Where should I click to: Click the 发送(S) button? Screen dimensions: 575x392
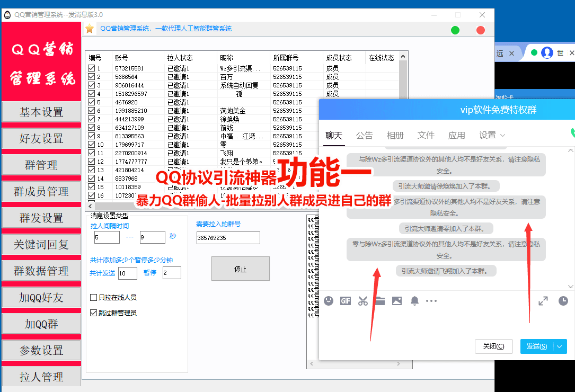click(536, 346)
